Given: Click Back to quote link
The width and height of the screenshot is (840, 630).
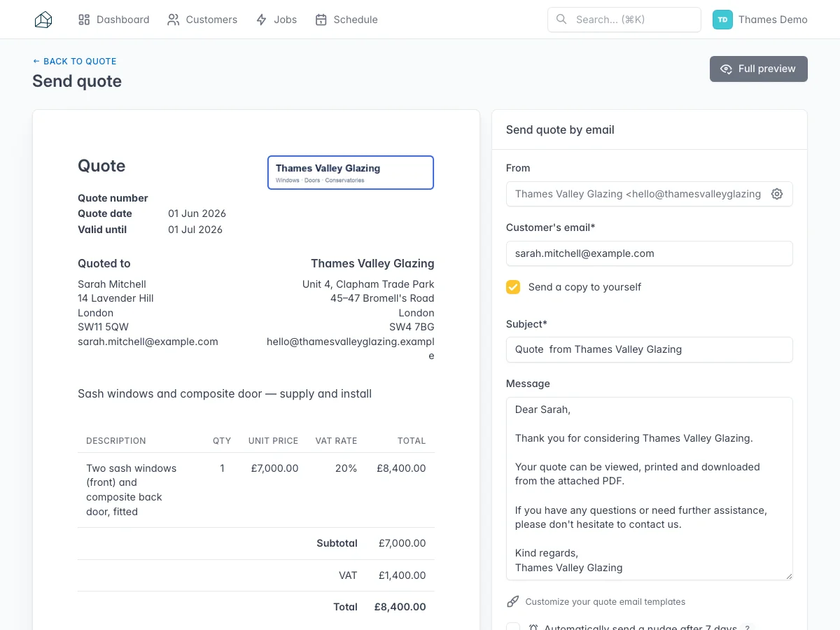Looking at the screenshot, I should (74, 61).
